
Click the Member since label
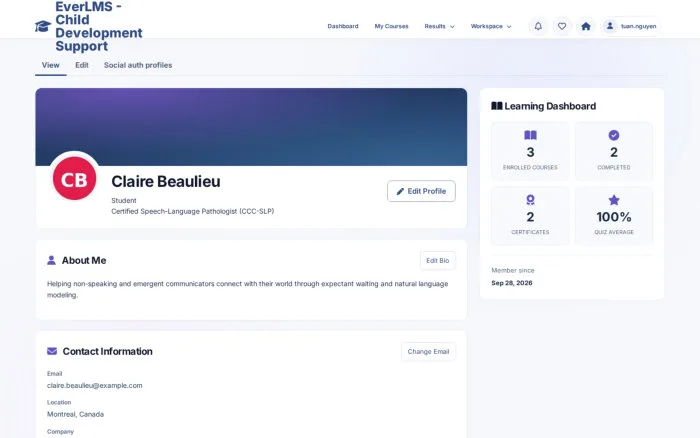tap(512, 270)
